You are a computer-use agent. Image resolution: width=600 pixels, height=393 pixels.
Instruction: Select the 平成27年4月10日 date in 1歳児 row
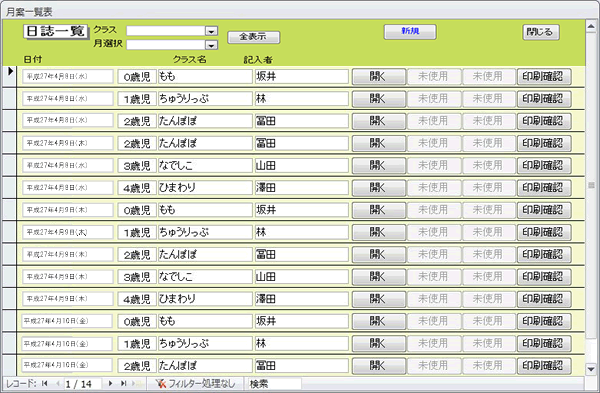pos(67,343)
